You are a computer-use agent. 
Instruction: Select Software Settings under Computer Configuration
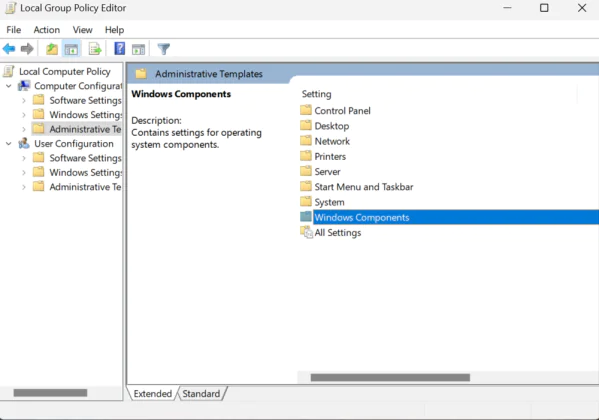coord(85,101)
